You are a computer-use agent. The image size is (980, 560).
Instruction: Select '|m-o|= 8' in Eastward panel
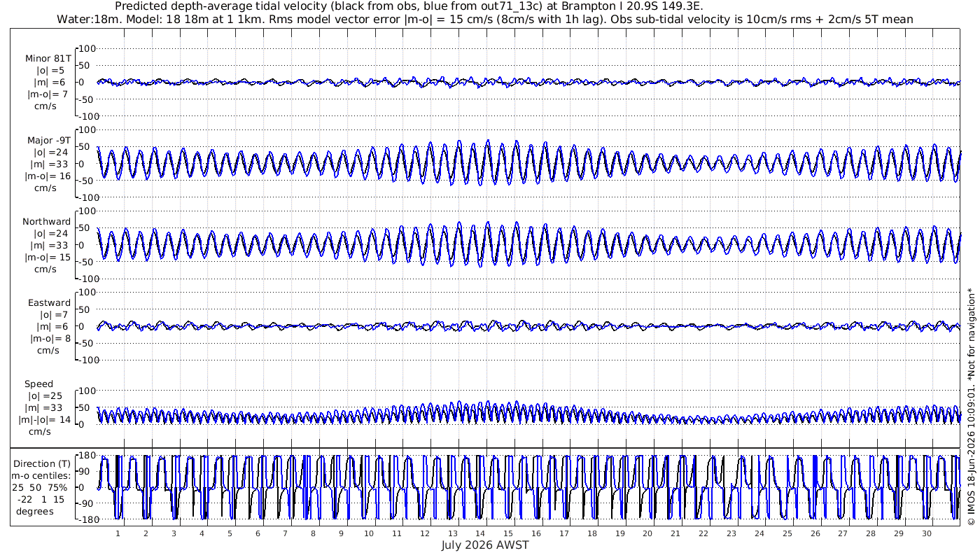pos(50,339)
